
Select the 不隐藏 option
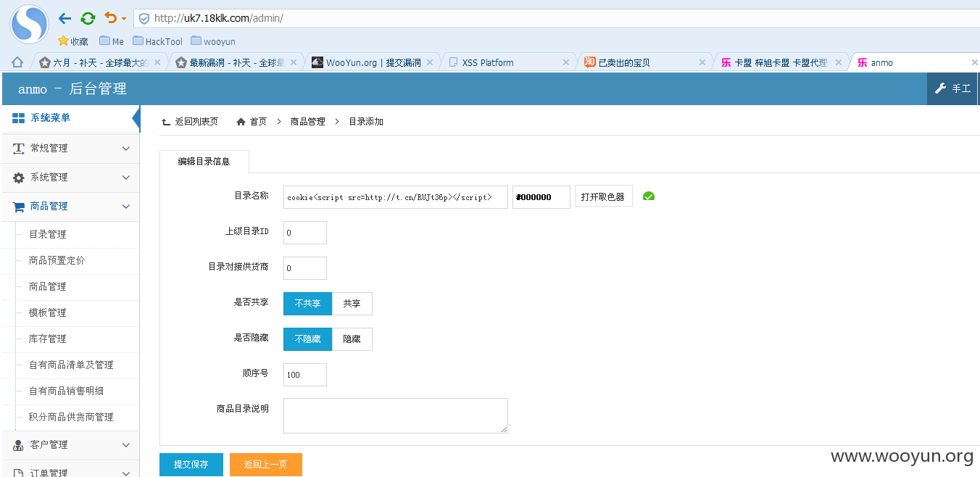pos(307,339)
